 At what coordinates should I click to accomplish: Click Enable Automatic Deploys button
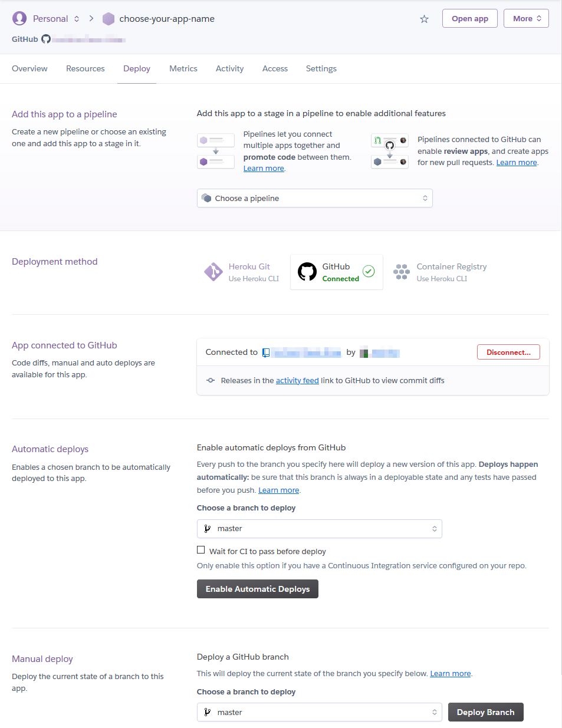(x=258, y=589)
